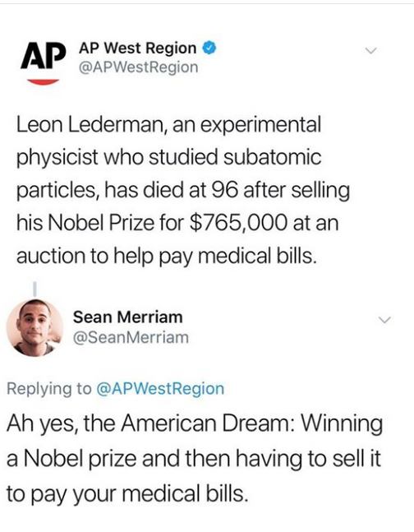
Task: Click "auction to help pay medical bills" line
Action: [167, 257]
